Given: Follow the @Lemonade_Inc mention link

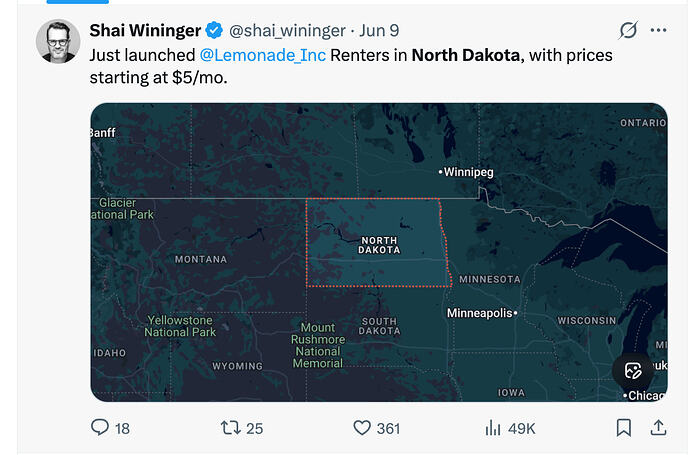Looking at the screenshot, I should [263, 55].
